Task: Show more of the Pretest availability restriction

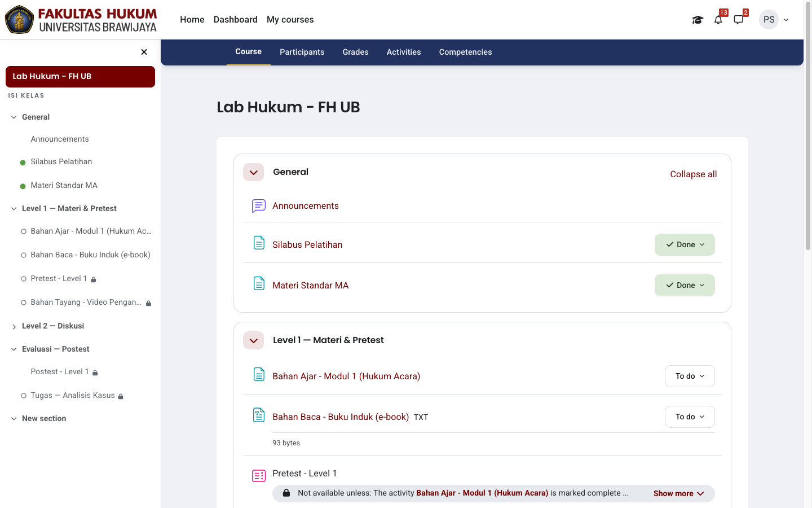Action: point(679,493)
